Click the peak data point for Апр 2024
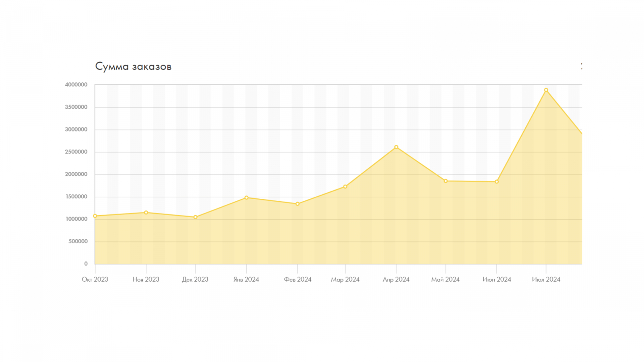The image size is (644, 362). [x=396, y=147]
